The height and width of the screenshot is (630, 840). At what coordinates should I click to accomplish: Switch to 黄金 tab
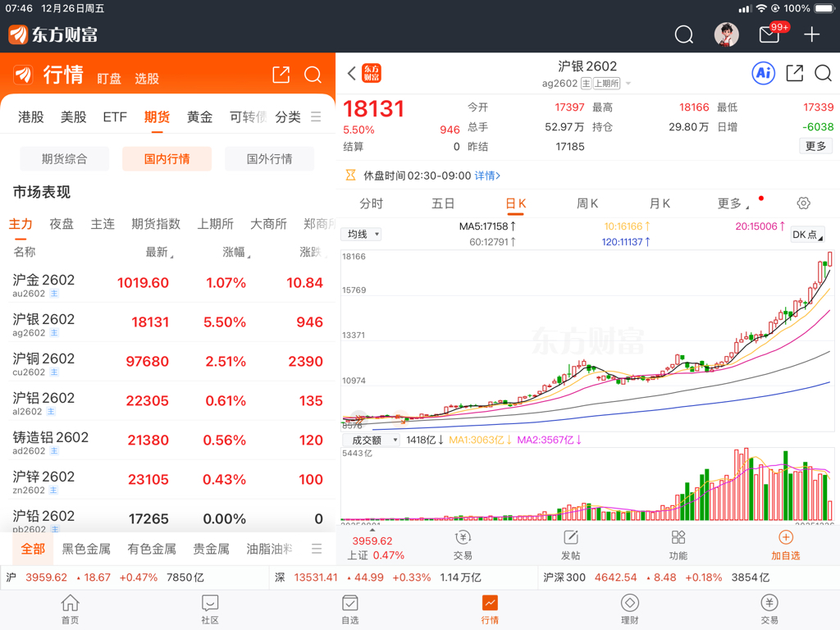[199, 116]
